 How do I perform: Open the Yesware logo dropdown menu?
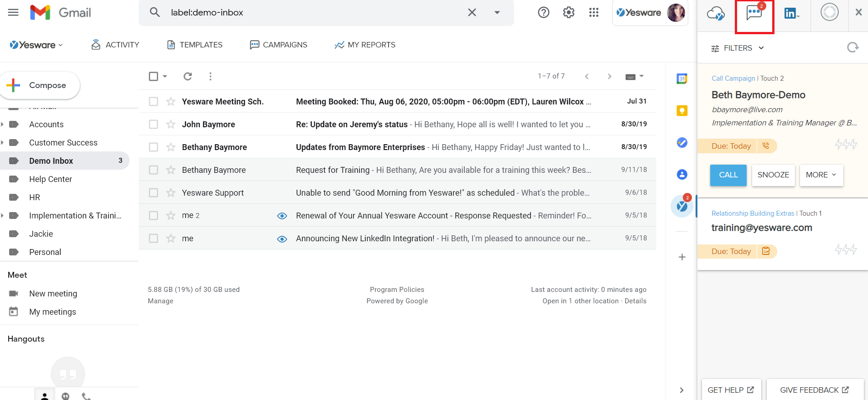(x=36, y=45)
